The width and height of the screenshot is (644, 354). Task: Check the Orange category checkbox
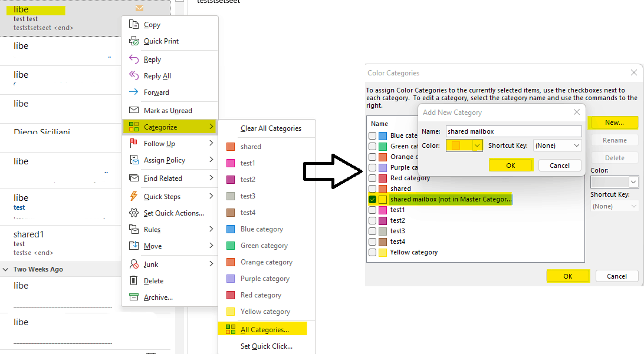pos(373,157)
